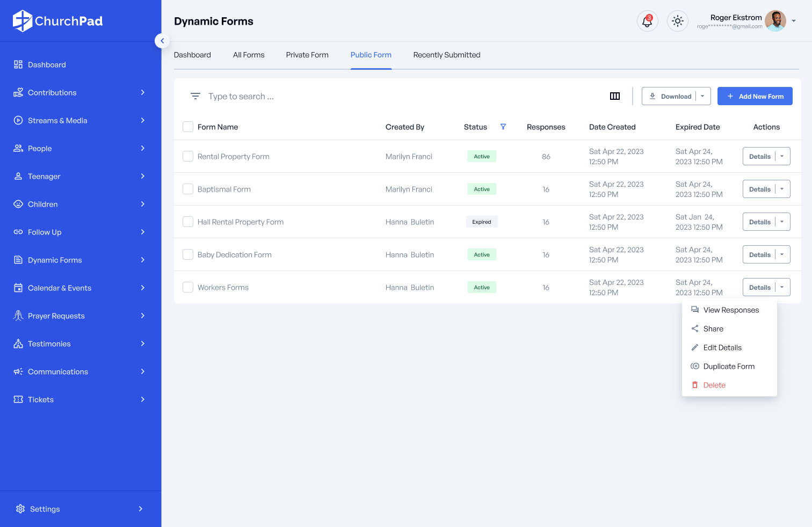Check the Rental Property Form checkbox
The height and width of the screenshot is (527, 812).
pos(188,156)
